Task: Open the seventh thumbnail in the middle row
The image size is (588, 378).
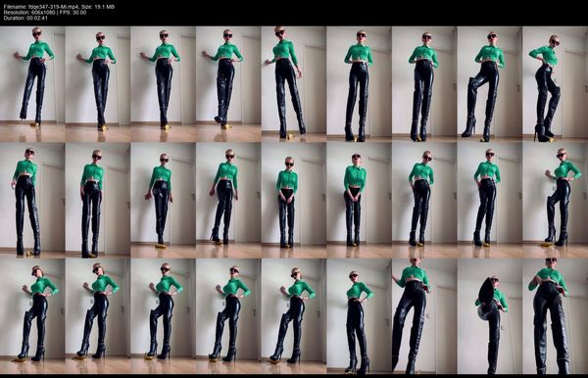Action: tap(424, 201)
